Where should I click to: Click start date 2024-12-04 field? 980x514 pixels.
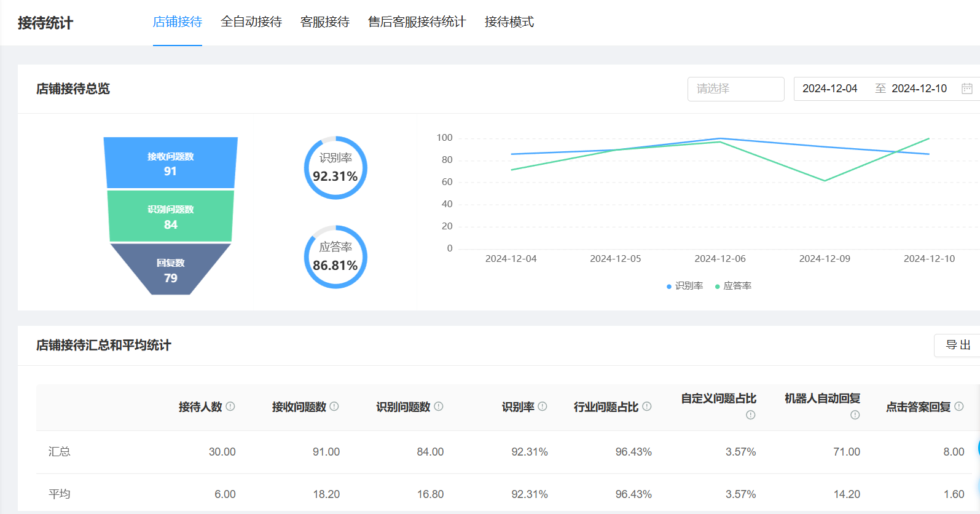point(829,89)
